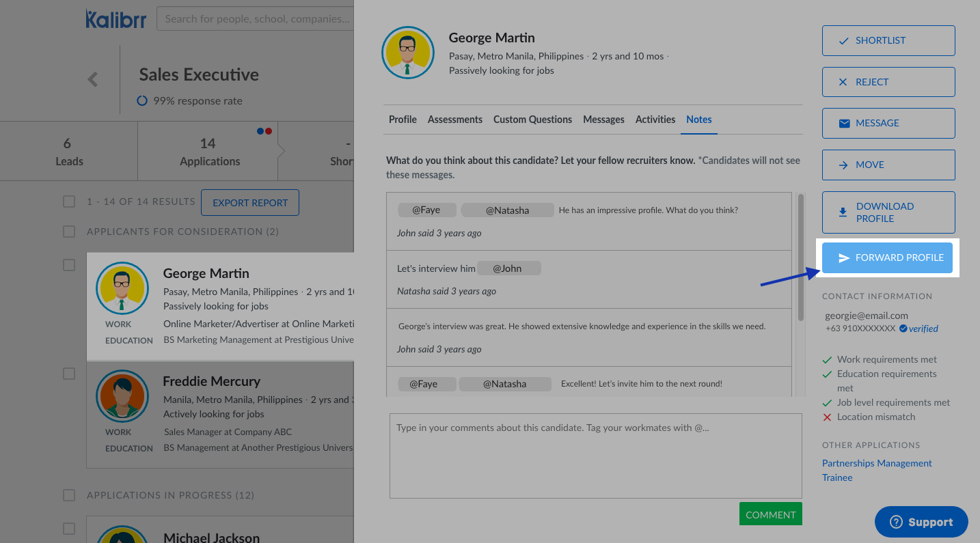980x543 pixels.
Task: Click the arrow icon on Move
Action: coord(843,165)
